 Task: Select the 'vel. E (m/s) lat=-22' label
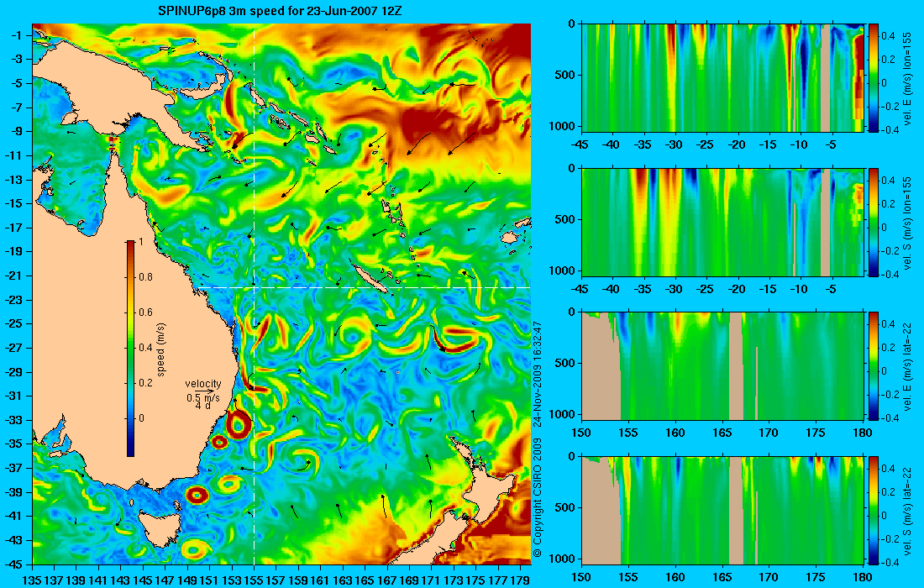pos(907,366)
